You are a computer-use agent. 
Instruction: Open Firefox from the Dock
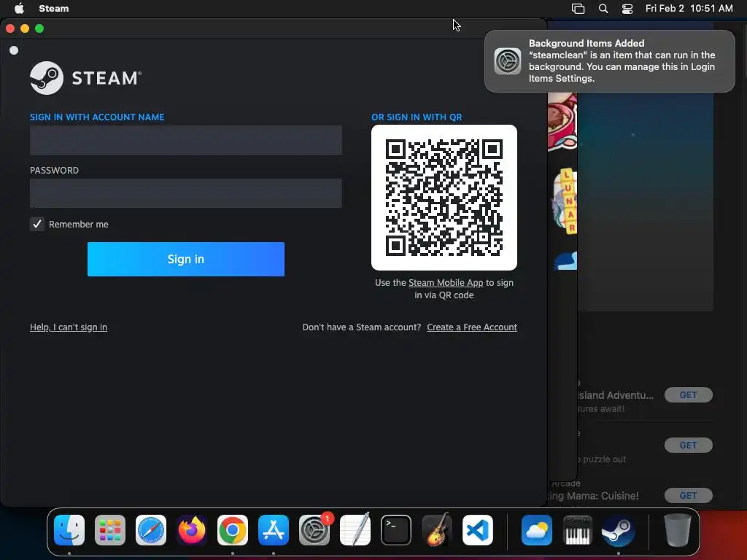coord(192,530)
